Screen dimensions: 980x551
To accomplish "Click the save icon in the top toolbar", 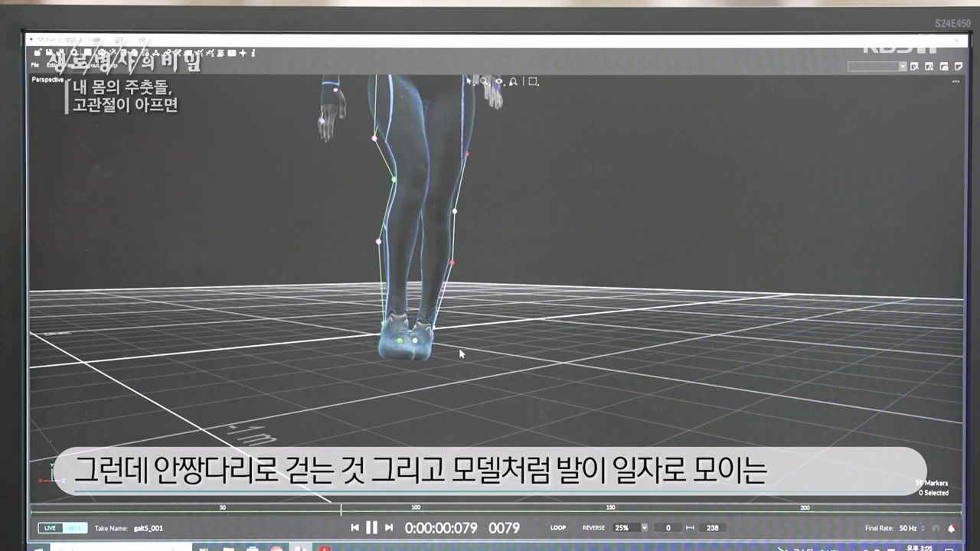I will click(47, 54).
